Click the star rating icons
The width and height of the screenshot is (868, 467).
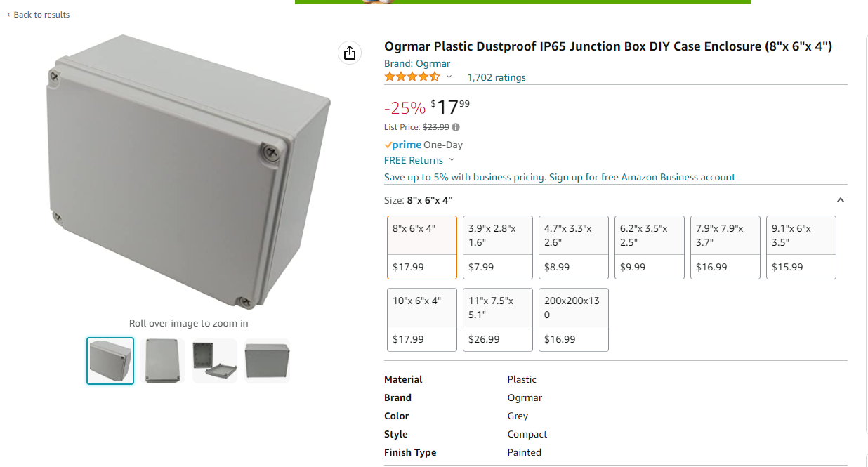412,77
